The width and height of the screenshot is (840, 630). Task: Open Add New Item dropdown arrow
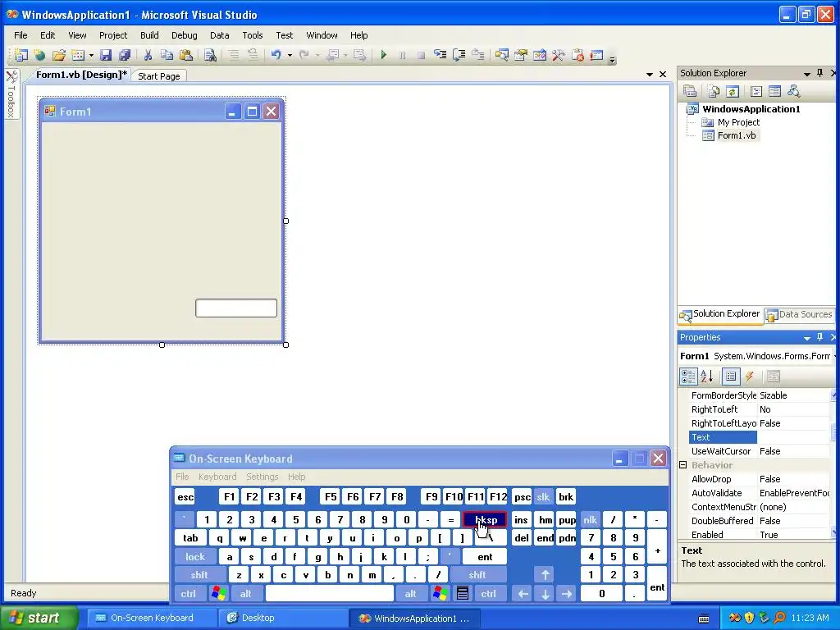point(91,55)
